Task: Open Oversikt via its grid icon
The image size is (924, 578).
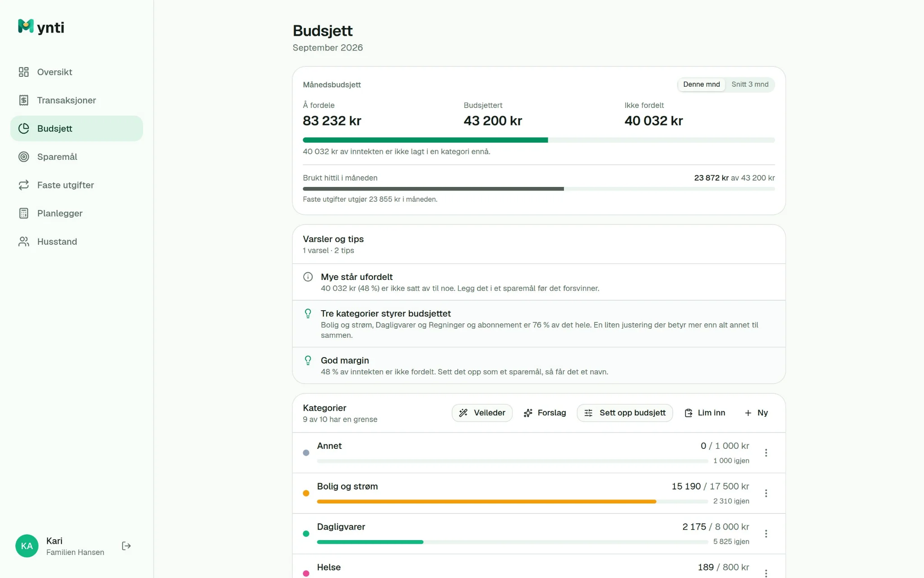Action: 23,72
